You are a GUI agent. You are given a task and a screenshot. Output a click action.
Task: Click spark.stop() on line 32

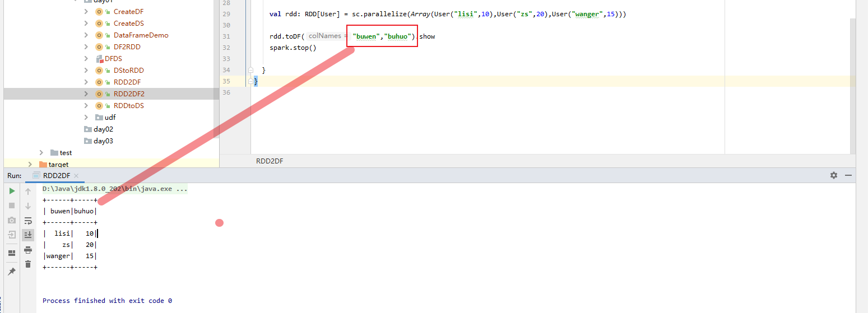pos(293,48)
